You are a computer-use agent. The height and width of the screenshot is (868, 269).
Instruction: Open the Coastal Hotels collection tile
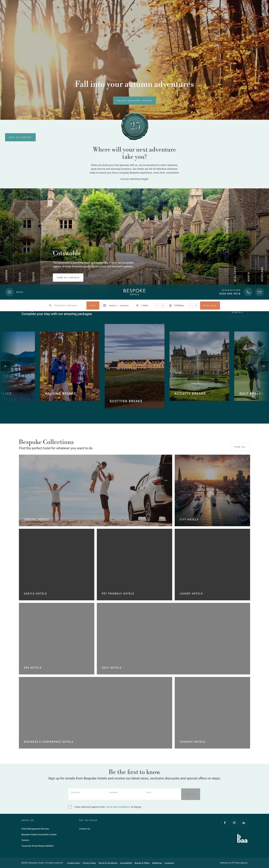coord(95,490)
